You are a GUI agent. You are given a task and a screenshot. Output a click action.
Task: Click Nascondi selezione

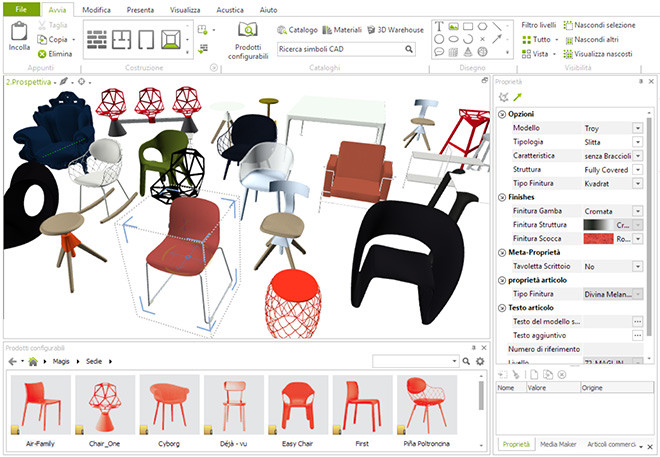coord(599,25)
